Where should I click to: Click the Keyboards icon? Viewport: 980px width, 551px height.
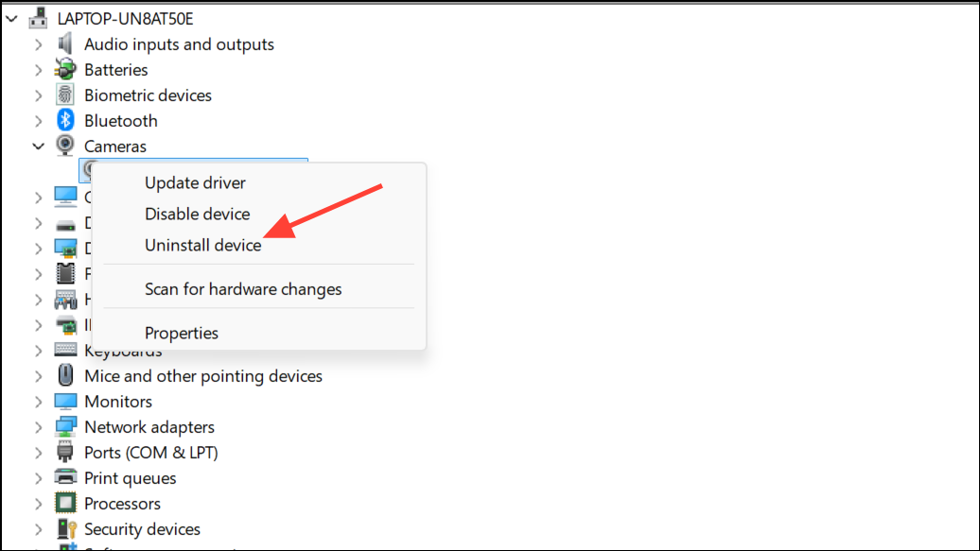pyautogui.click(x=65, y=350)
